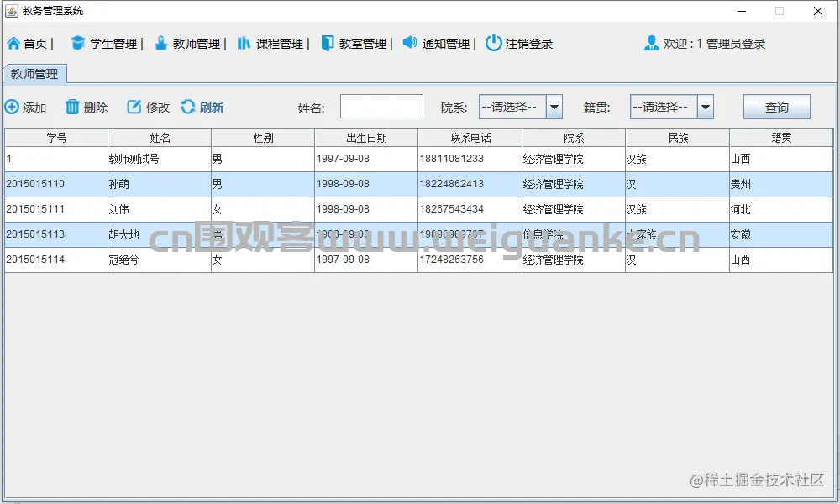Click 经济管理学院 in 孙萌's row
Screen dimensions: 840x504
pyautogui.click(x=574, y=184)
